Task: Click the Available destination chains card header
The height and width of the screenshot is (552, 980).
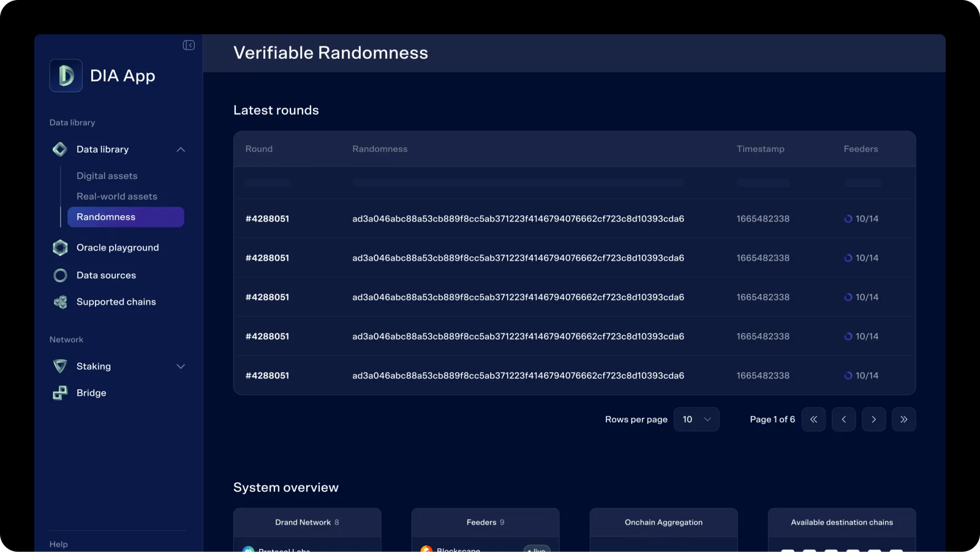Action: click(842, 523)
